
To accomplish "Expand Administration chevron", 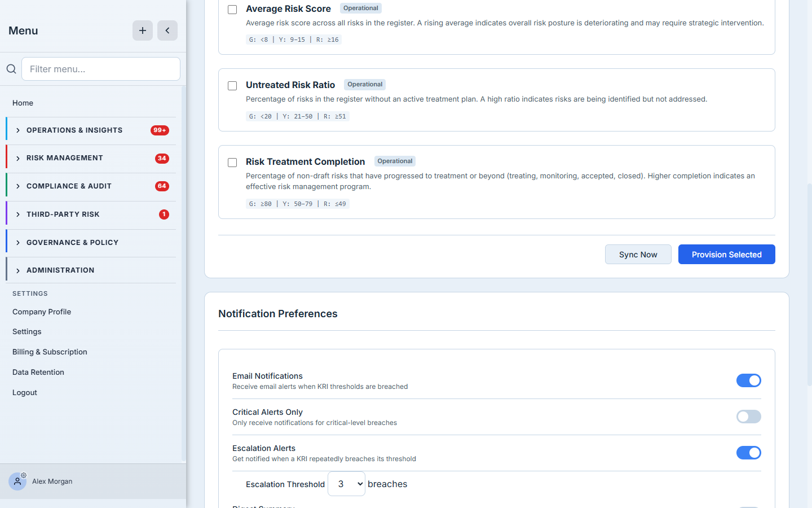I will [18, 271].
